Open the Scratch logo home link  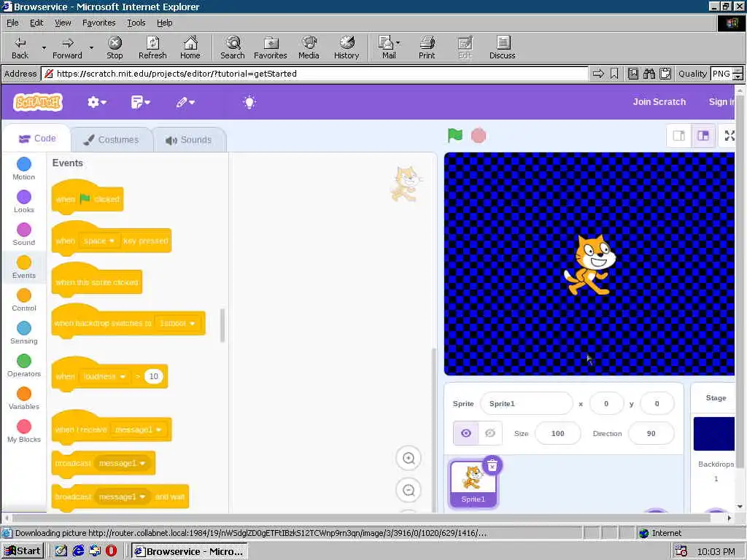pos(38,102)
